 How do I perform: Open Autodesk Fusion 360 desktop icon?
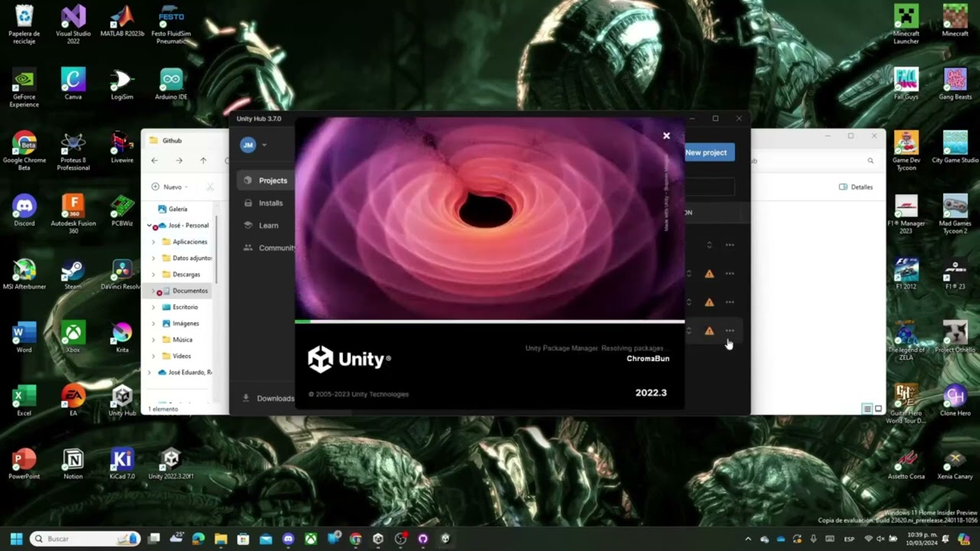click(x=73, y=214)
